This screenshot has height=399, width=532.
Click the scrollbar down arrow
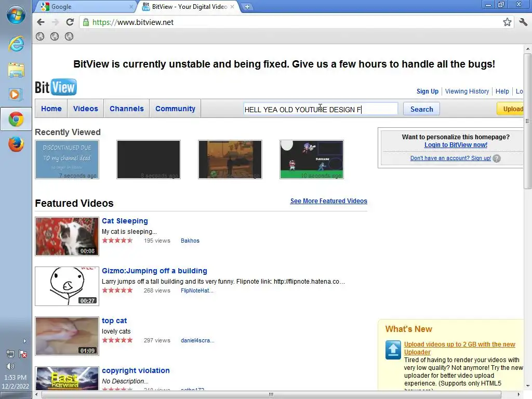point(527,386)
